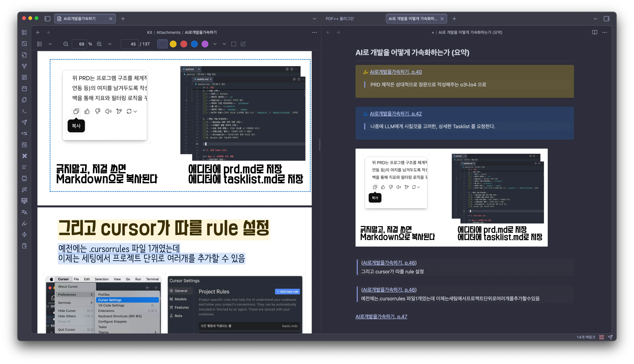
Task: Open the zoom level options chevron
Action: coord(110,44)
